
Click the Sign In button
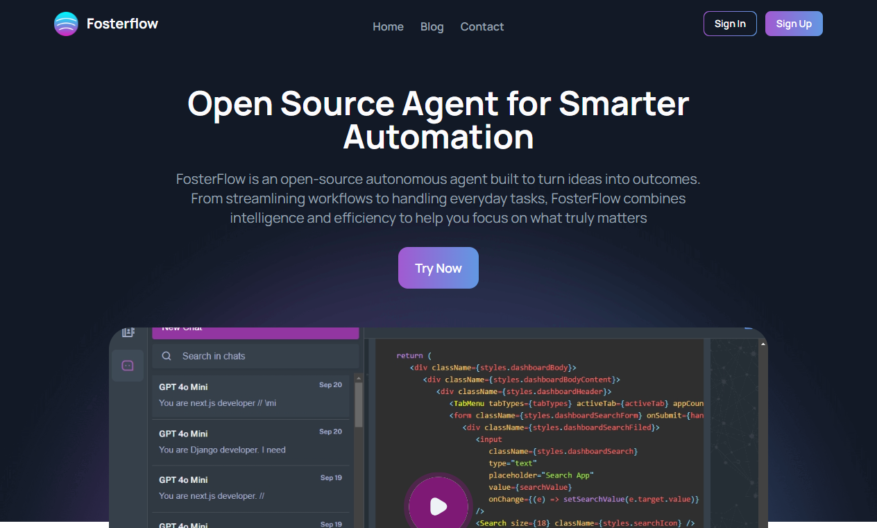[x=730, y=23]
